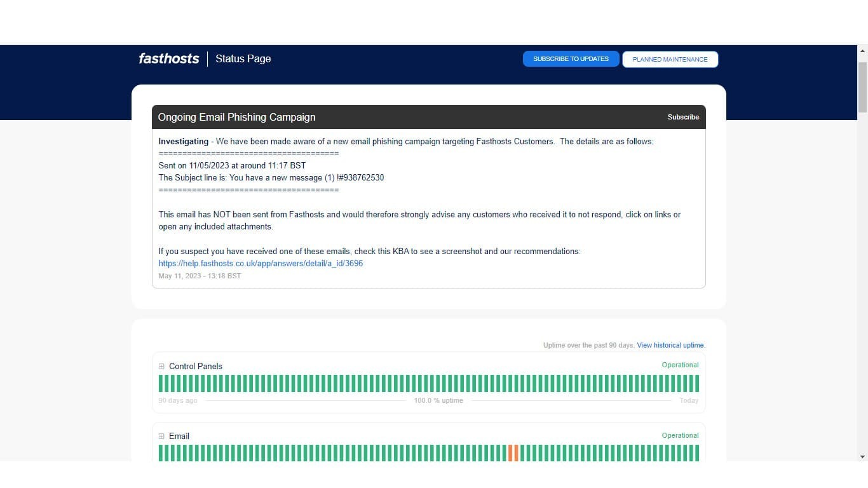Click the Status Page header text
The height and width of the screenshot is (488, 868).
(243, 58)
